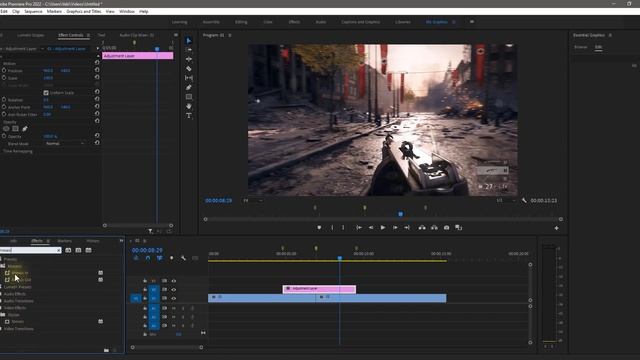Toggle Opacity animation stopwatch
The image size is (640, 360).
(x=4, y=136)
